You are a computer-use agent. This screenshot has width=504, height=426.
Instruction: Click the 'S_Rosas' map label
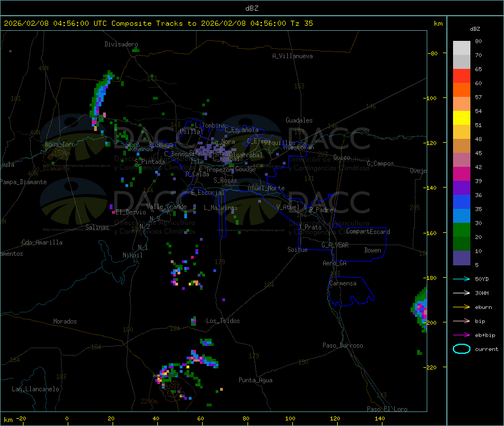(x=225, y=180)
